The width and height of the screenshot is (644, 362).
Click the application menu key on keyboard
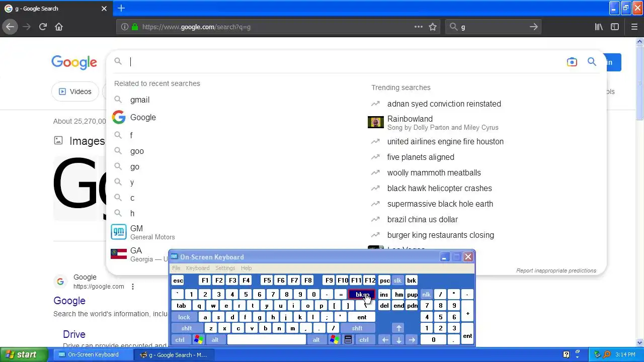(x=348, y=340)
